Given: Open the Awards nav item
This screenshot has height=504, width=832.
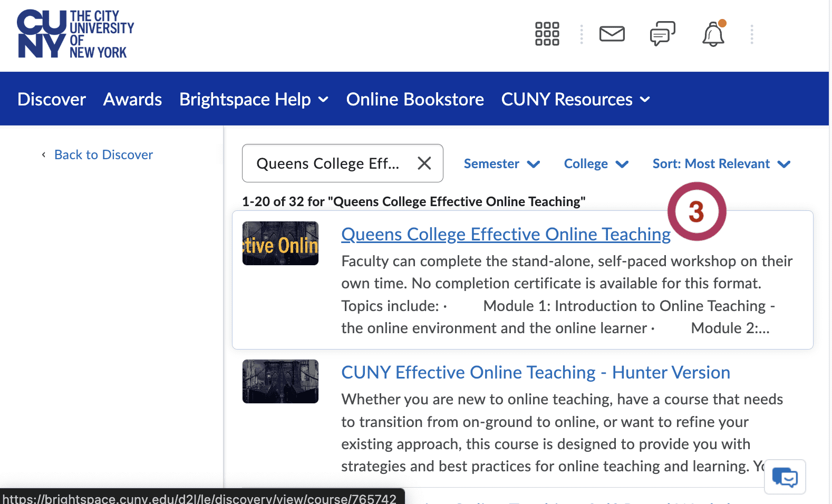Looking at the screenshot, I should [x=132, y=99].
